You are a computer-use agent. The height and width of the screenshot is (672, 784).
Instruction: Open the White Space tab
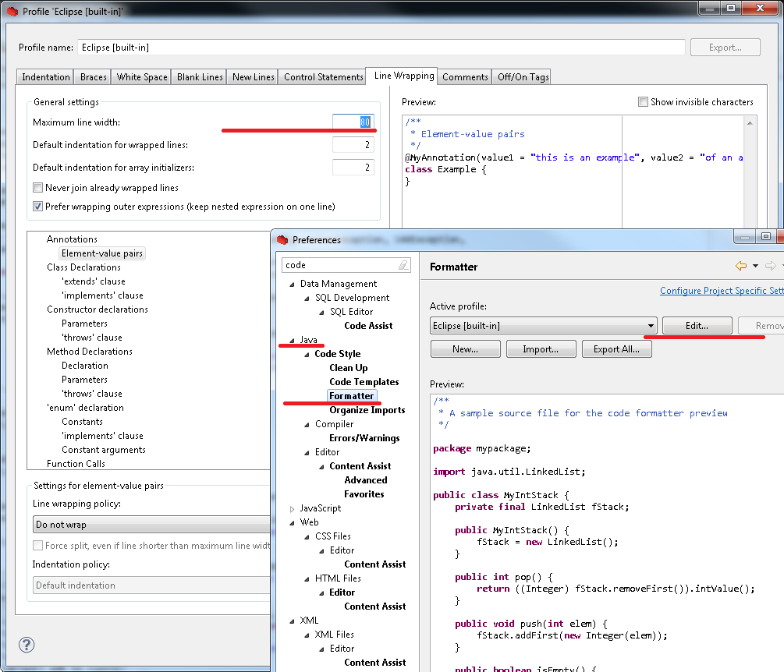[x=142, y=77]
